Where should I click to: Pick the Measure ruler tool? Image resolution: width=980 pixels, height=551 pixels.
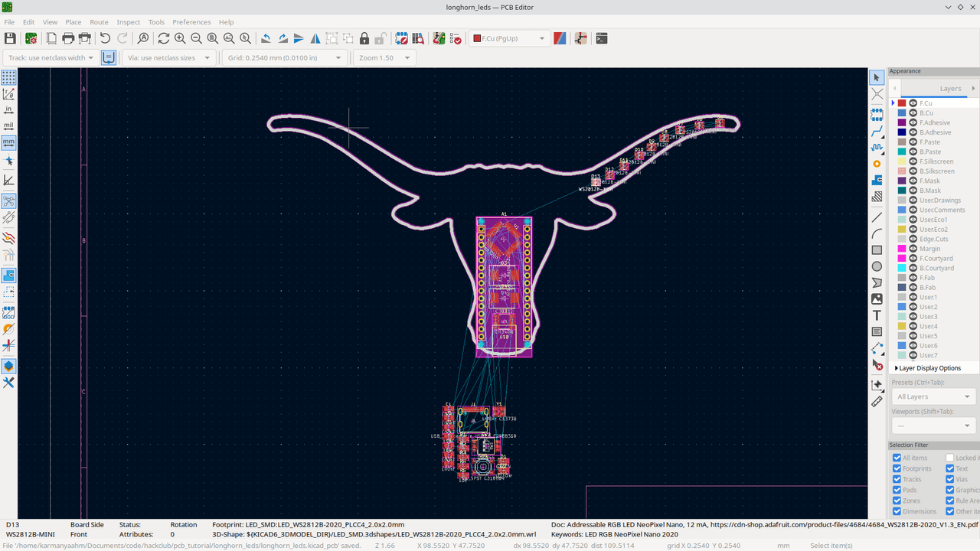[877, 401]
